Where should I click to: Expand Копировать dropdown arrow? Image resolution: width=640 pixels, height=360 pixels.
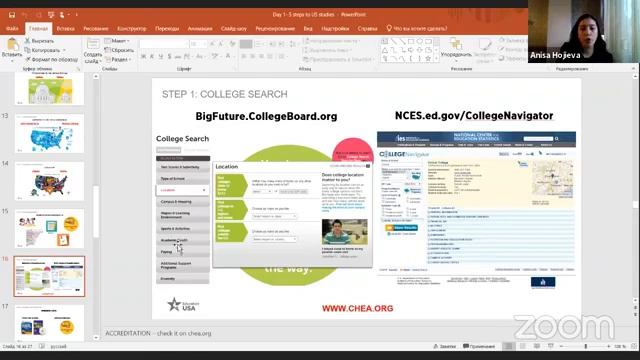tap(64, 50)
